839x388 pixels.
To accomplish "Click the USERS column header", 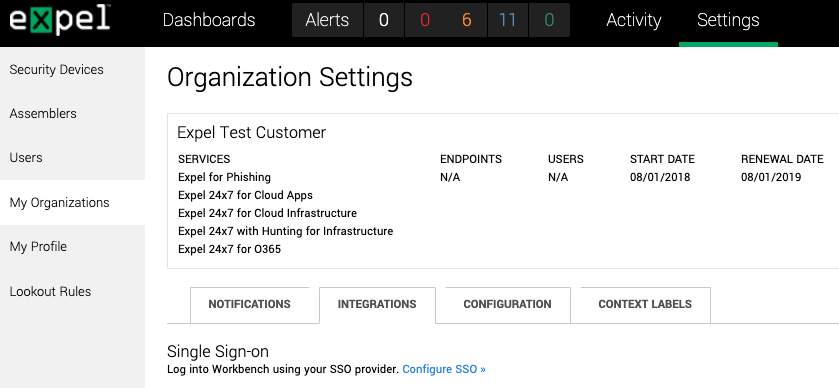I will tap(566, 159).
